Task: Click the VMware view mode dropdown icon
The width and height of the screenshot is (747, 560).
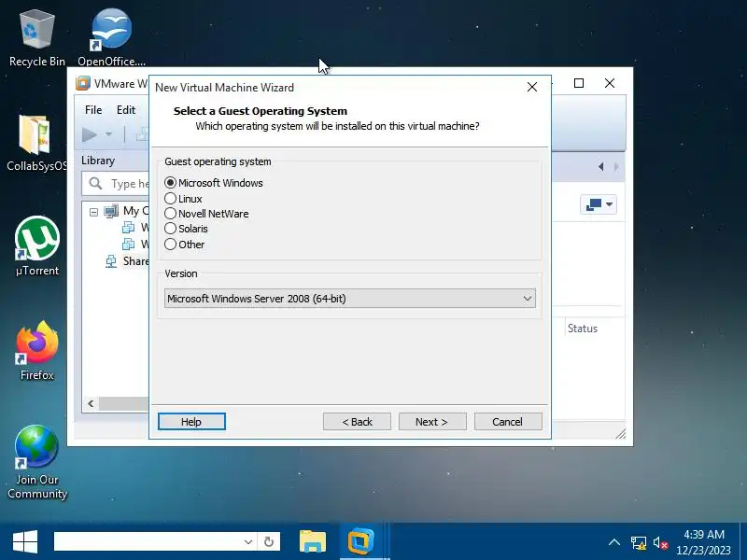Action: [599, 204]
